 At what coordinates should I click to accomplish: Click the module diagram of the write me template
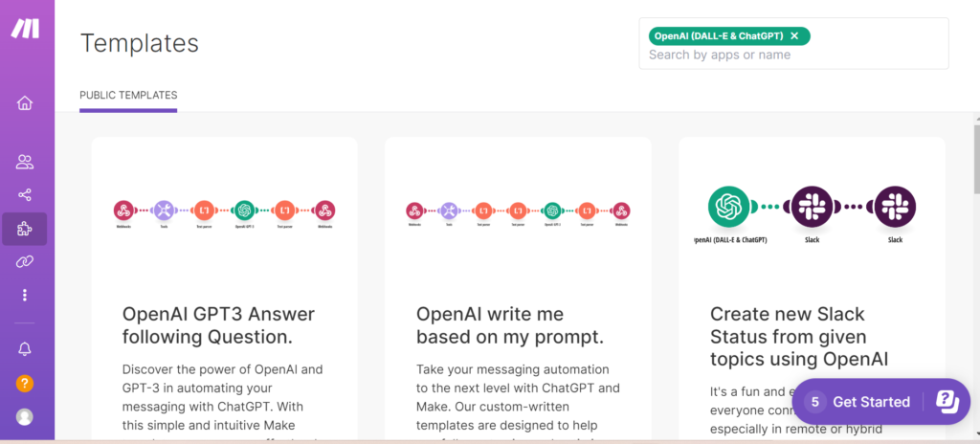518,214
